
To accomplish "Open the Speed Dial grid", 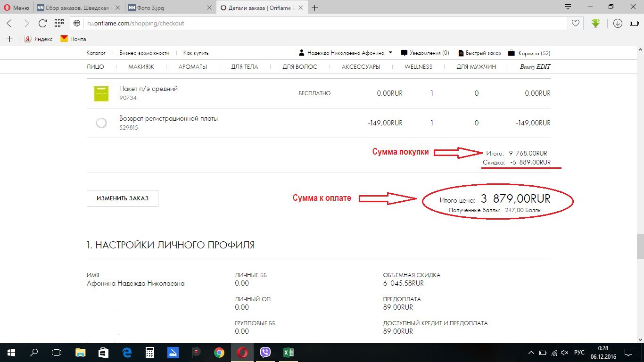I will point(59,23).
